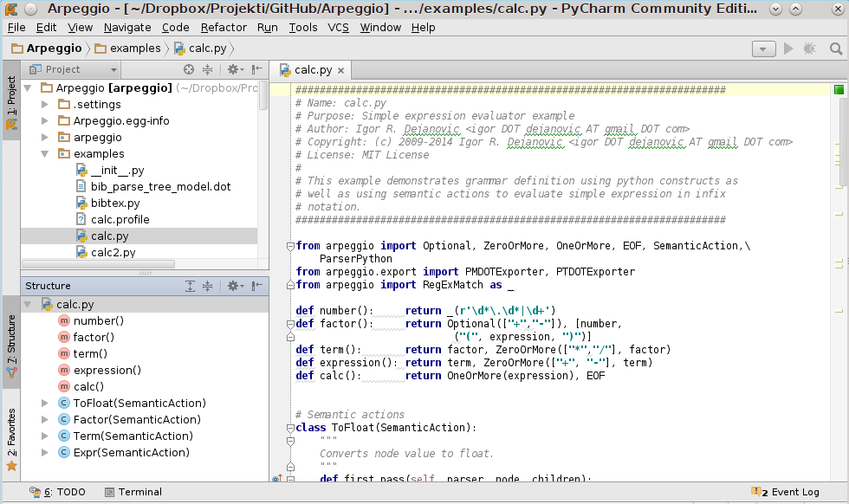Select bib_parse_tree_model.dot file
Screen dimensions: 849x504
pos(160,187)
